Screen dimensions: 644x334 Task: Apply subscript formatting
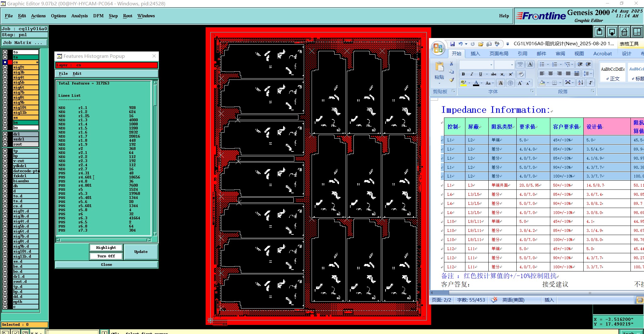click(502, 74)
